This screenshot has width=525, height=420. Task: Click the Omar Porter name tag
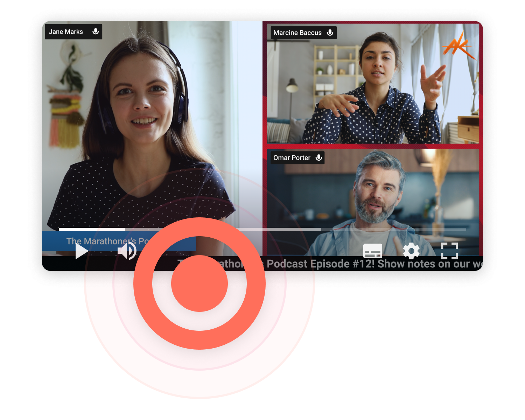pyautogui.click(x=292, y=158)
